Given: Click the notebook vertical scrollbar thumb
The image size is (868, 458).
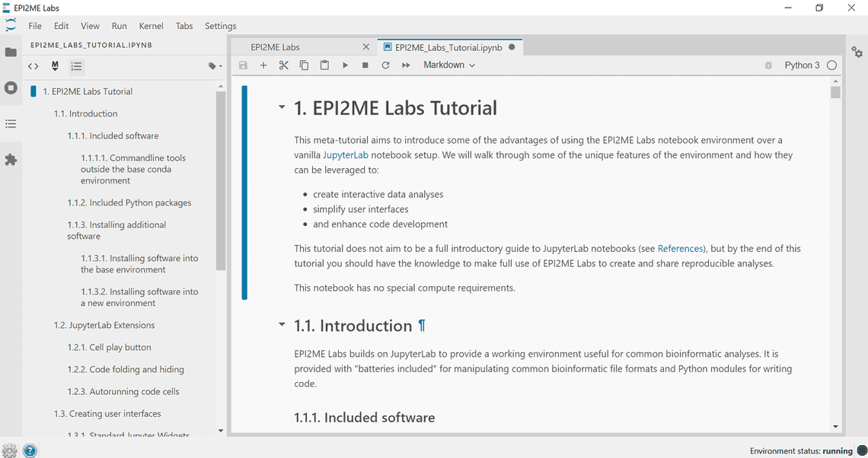Looking at the screenshot, I should coord(835,93).
